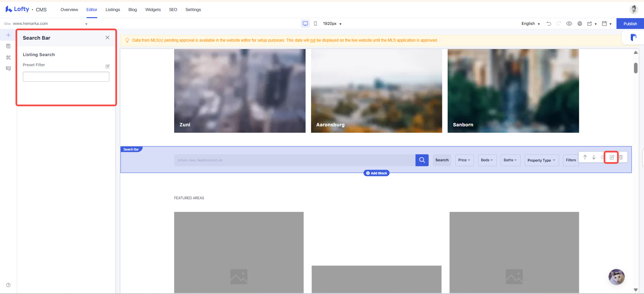Click the scrollbar down arrow
644x294 pixels.
636,290
